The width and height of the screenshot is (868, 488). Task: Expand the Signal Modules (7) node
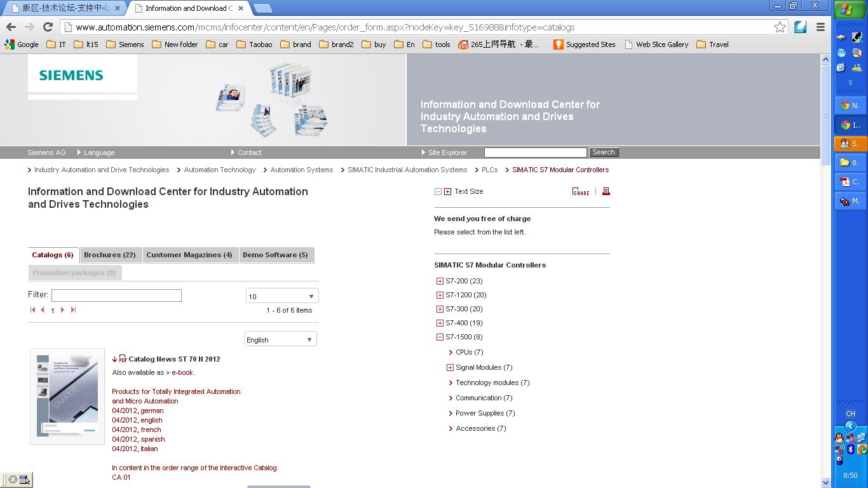[x=450, y=367]
